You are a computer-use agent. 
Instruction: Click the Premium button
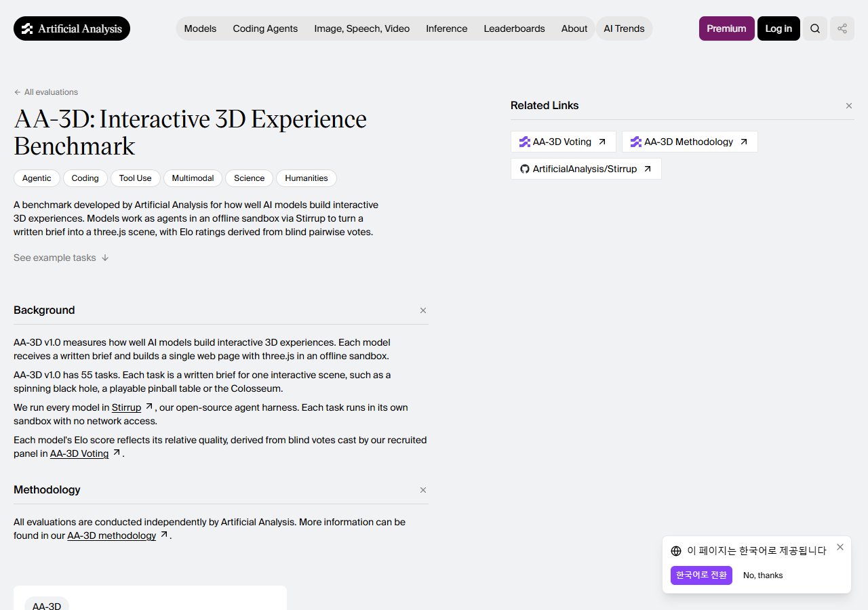726,28
